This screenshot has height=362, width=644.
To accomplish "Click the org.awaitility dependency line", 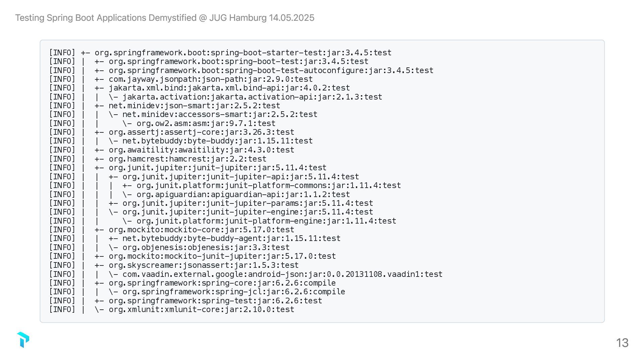I will (201, 150).
